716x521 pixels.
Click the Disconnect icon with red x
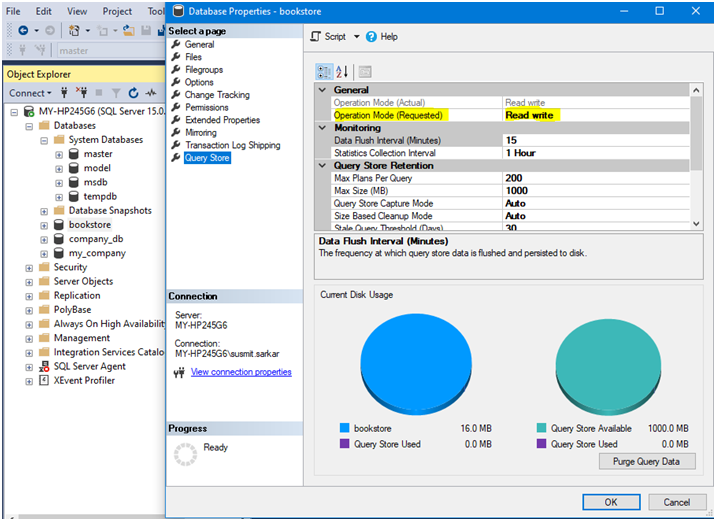(81, 93)
